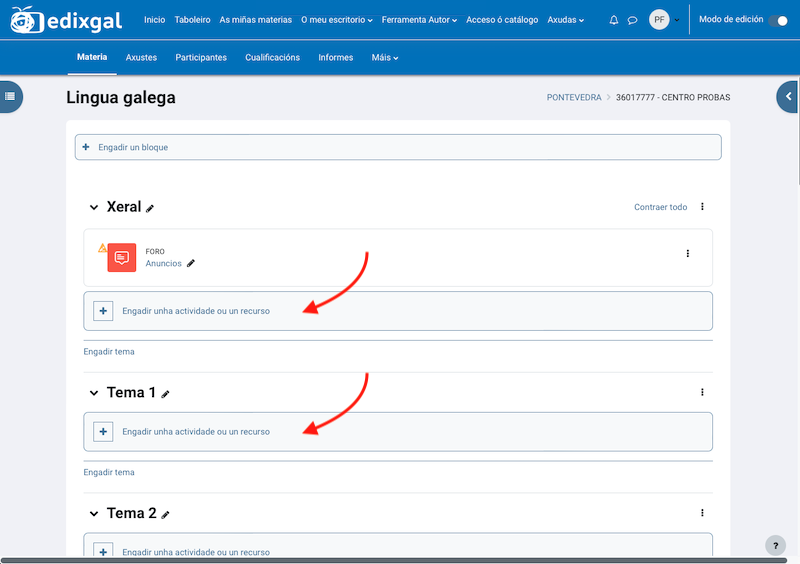Switch to the Participantes tab
800x564 pixels.
point(201,57)
